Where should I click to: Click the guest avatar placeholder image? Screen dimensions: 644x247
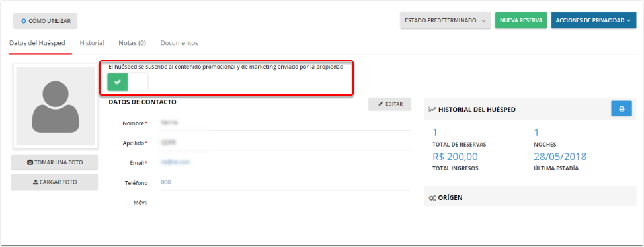56,106
